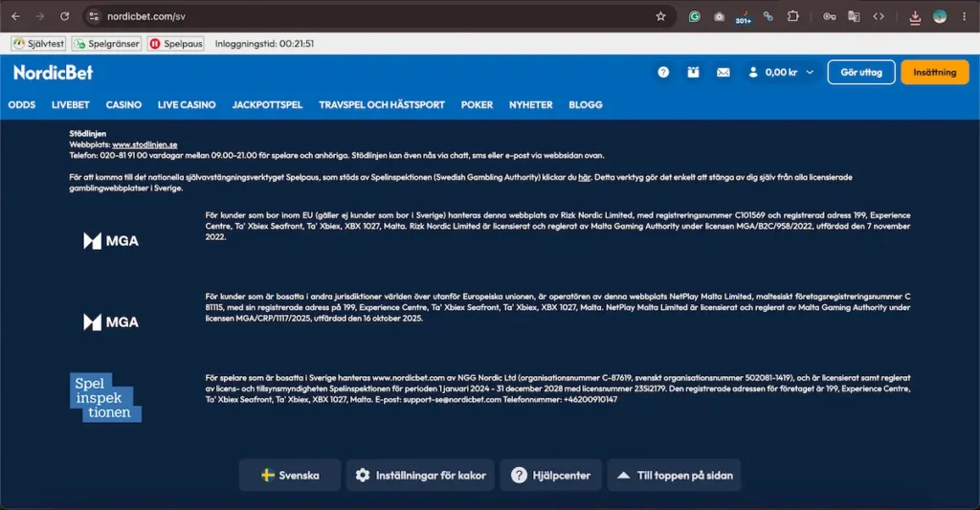980x510 pixels.
Task: Open the Svenska language selector
Action: [x=290, y=475]
